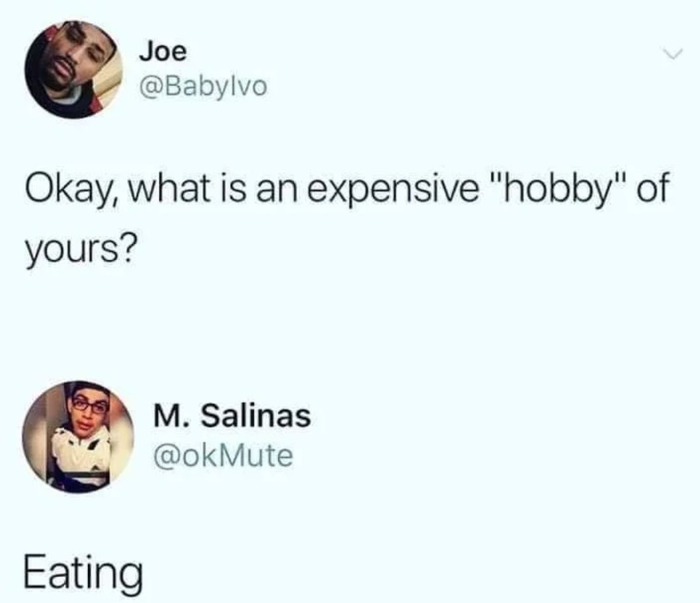The height and width of the screenshot is (603, 700).
Task: Click the M. Salinas display name
Action: click(232, 416)
